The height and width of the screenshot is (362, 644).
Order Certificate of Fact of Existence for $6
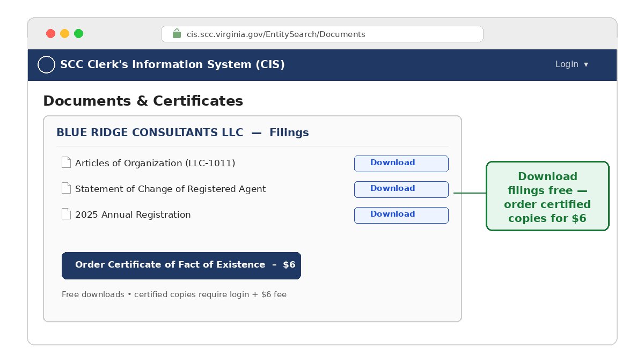(181, 265)
